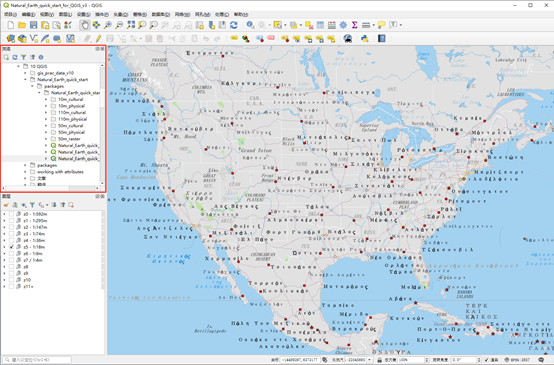Click the map tips speech bubble icon
Screen dimensions: 554x365
(381, 25)
